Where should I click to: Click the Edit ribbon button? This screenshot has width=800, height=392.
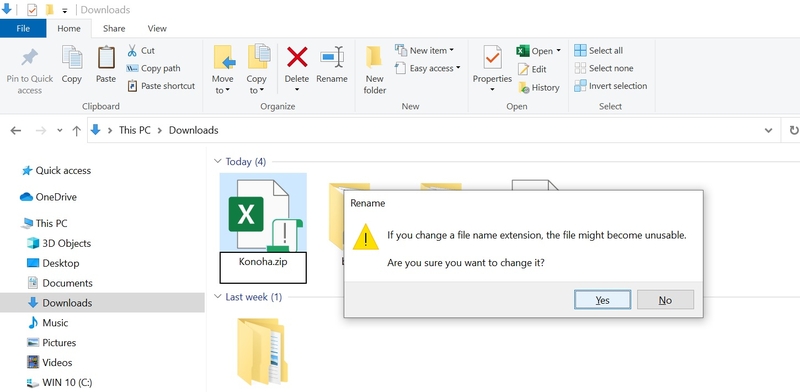(x=532, y=69)
